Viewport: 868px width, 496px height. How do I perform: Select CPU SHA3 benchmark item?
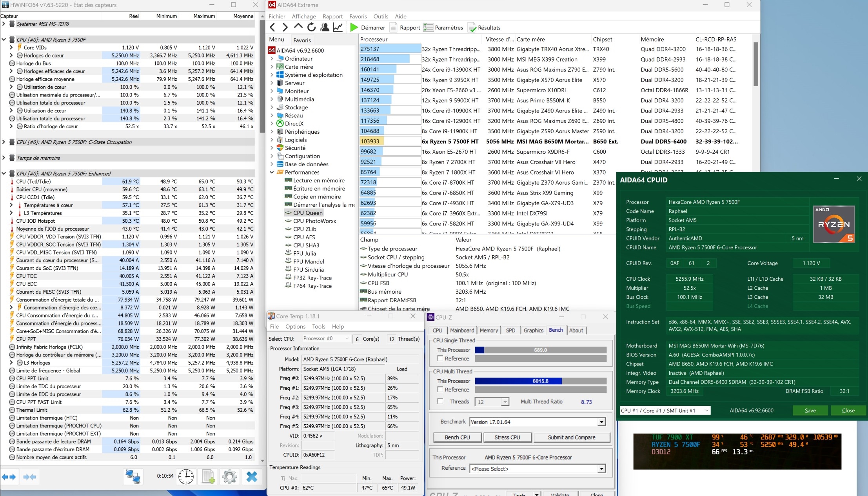pos(306,245)
